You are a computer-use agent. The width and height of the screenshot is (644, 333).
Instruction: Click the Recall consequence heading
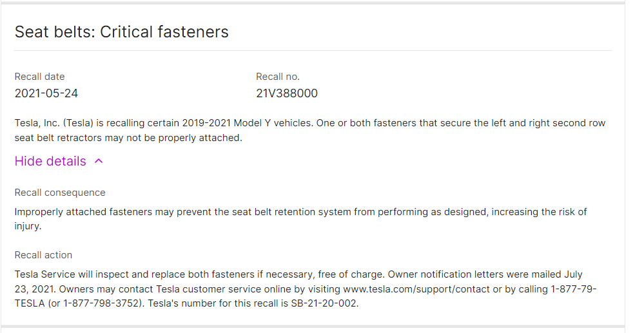[x=60, y=193]
